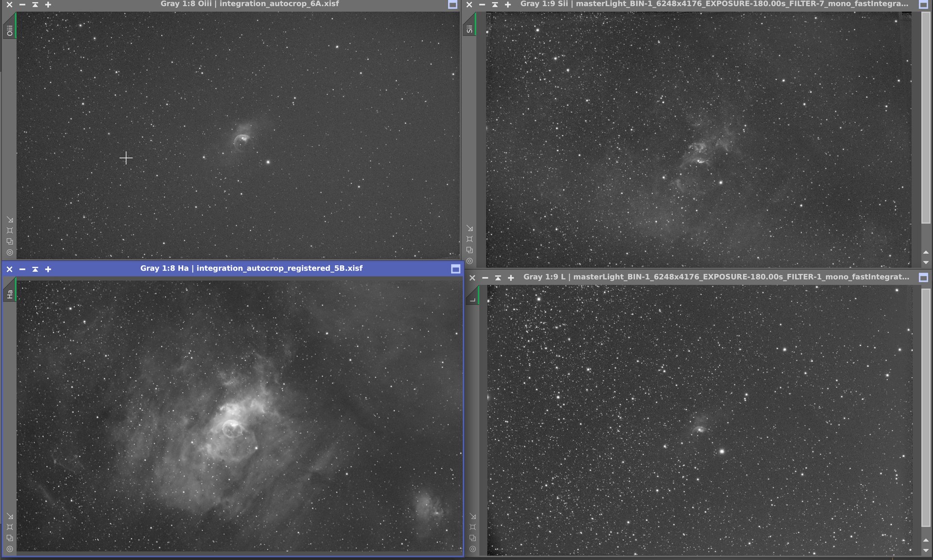
Task: Select the Ha view identifier tab
Action: (x=10, y=290)
